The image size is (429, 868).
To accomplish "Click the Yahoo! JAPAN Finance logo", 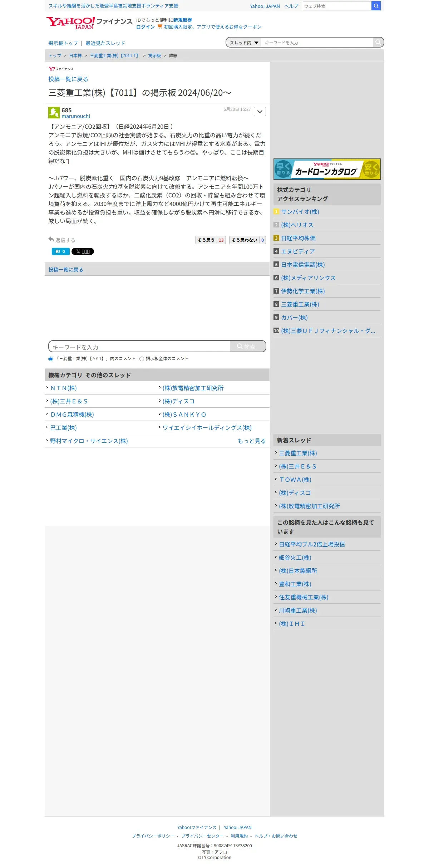I will point(89,23).
